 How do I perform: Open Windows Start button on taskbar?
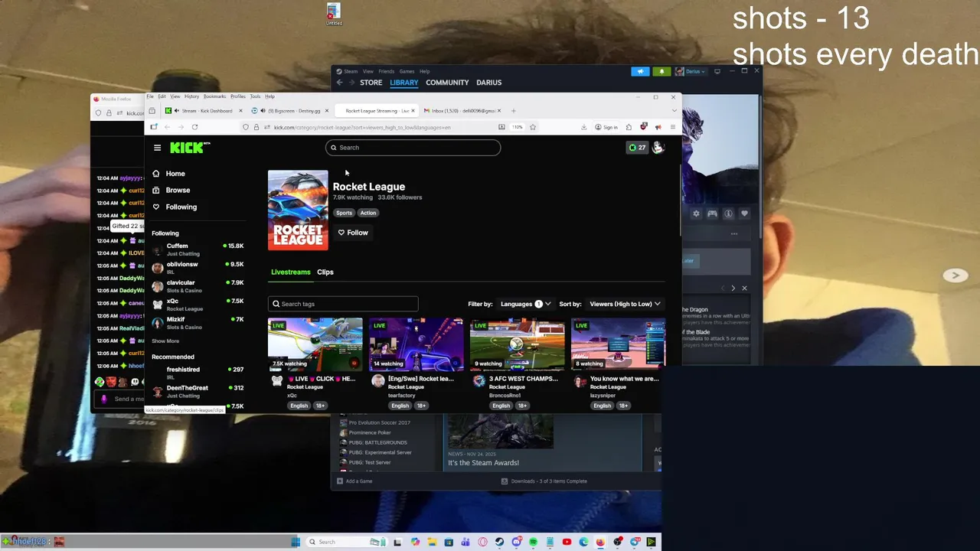coord(296,542)
